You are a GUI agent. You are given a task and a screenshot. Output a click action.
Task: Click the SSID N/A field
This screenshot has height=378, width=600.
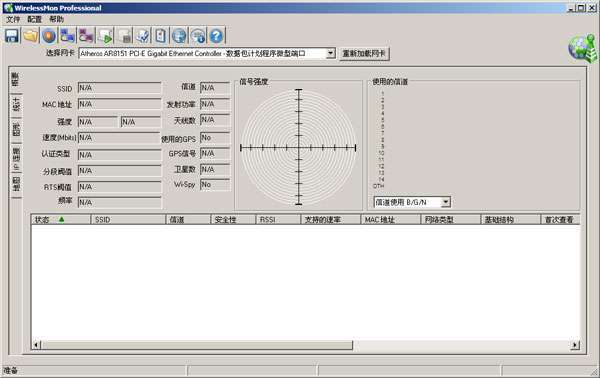pyautogui.click(x=119, y=88)
